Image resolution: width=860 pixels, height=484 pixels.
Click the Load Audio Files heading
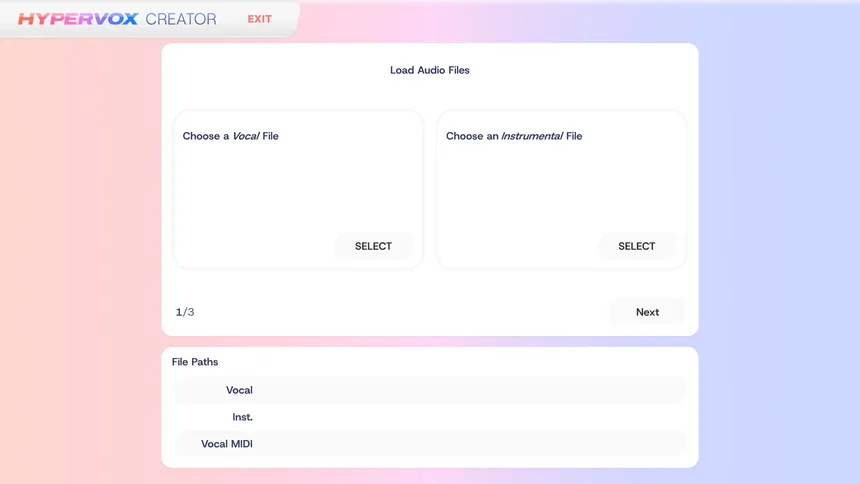click(x=429, y=70)
